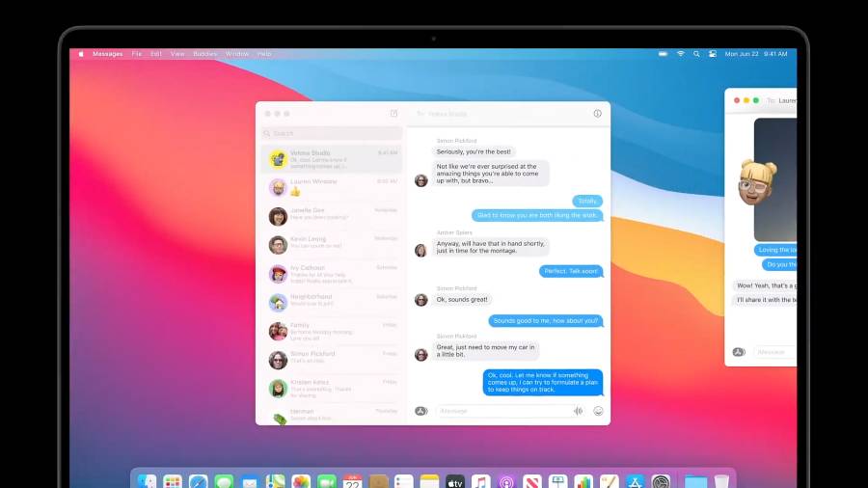Open conversation details info icon
Screen dimensions: 868x488
(597, 114)
